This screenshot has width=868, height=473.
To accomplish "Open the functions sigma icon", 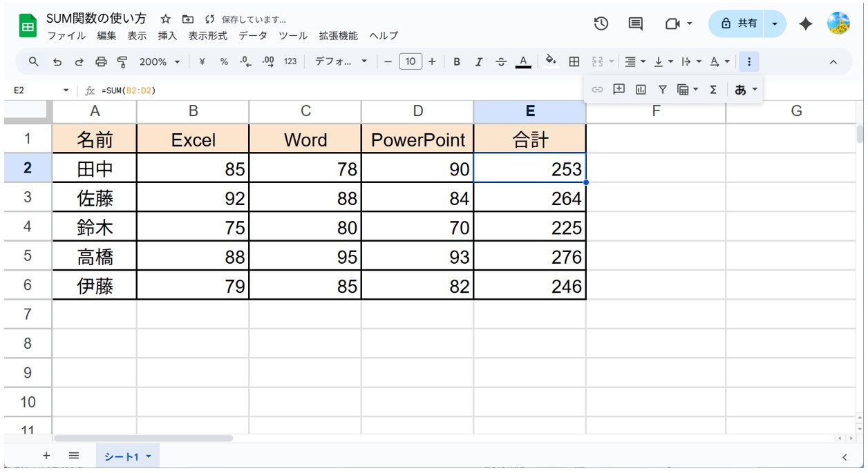I will point(713,89).
